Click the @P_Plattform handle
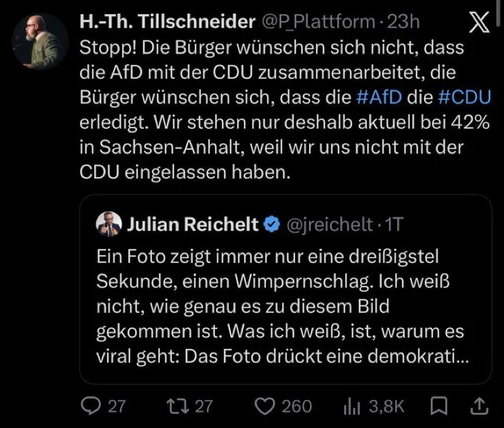504x428 pixels. (319, 22)
